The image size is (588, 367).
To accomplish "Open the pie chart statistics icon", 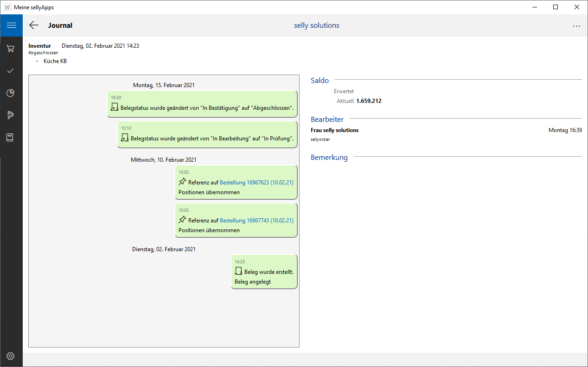I will tap(11, 93).
